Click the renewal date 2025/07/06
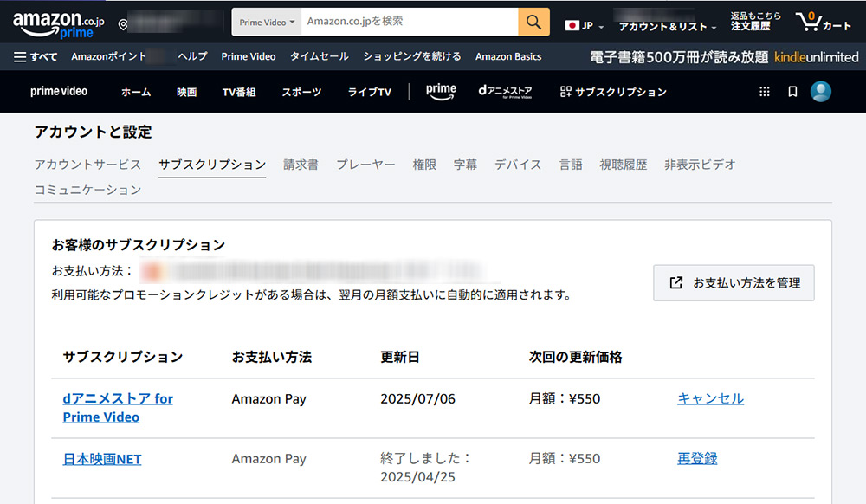The height and width of the screenshot is (504, 866). click(x=417, y=398)
